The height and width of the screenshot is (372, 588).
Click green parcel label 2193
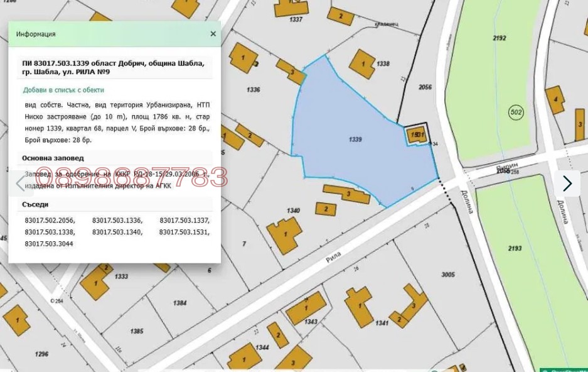pos(515,248)
